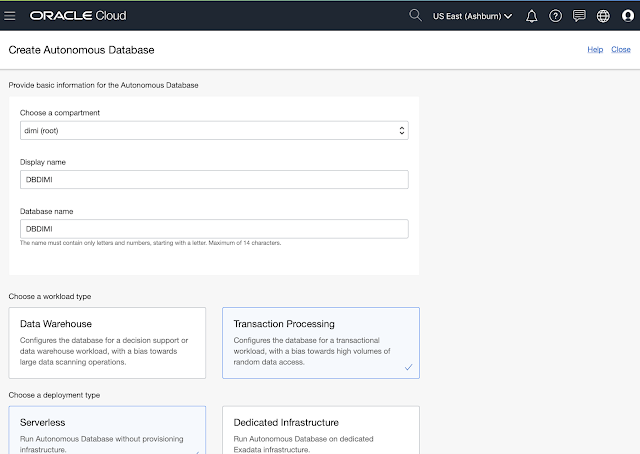640x454 pixels.
Task: Click the Close link
Action: (621, 49)
